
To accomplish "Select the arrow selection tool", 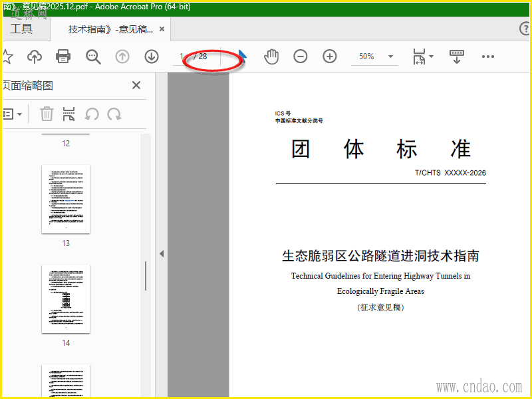I will tap(243, 57).
